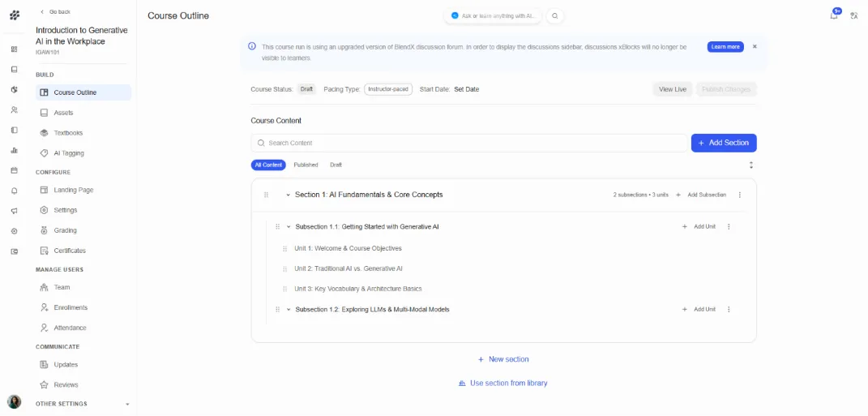
Task: Click Add Unit for Subsection 1.2
Action: point(699,310)
